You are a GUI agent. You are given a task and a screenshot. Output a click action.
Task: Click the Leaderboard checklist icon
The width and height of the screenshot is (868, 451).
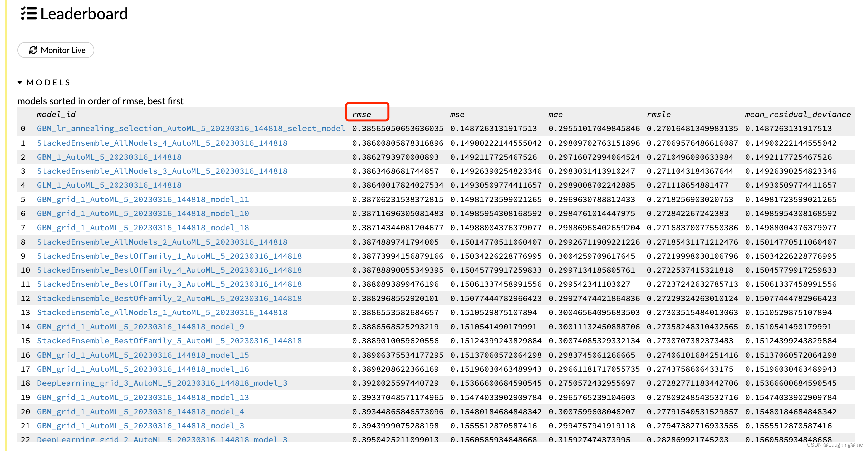coord(29,13)
